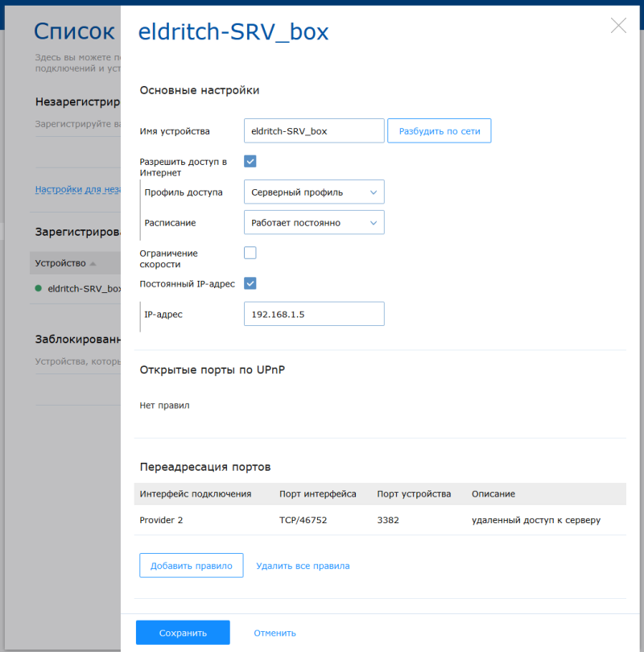Open Настройки для незарегистрированных link in background
The width and height of the screenshot is (644, 652).
pos(78,189)
